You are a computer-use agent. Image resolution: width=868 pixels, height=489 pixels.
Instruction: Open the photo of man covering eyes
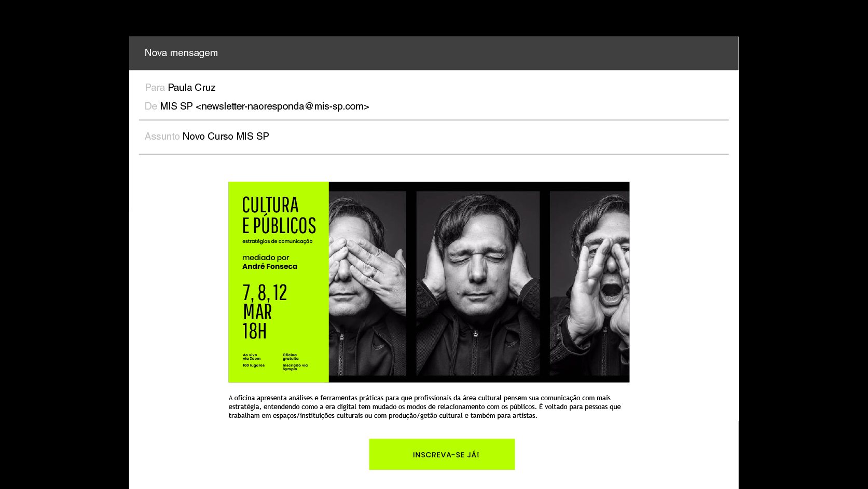point(367,283)
